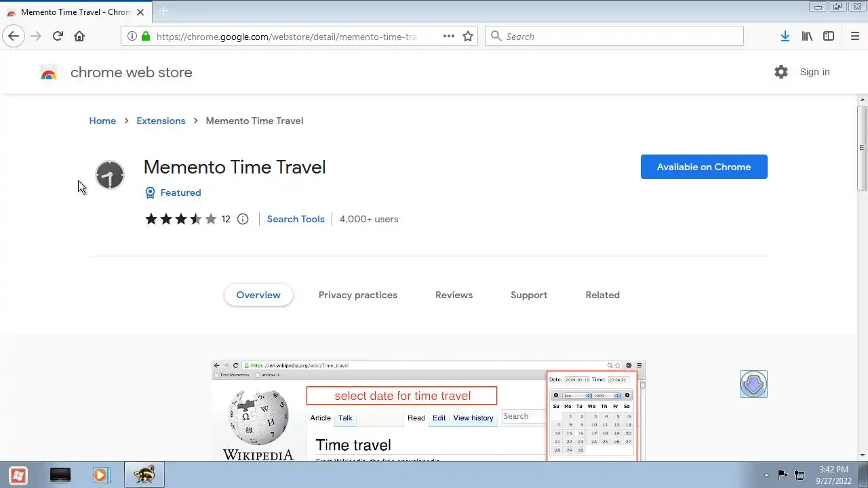This screenshot has height=488, width=868.
Task: Click the Memento Time Travel heading
Action: [235, 167]
